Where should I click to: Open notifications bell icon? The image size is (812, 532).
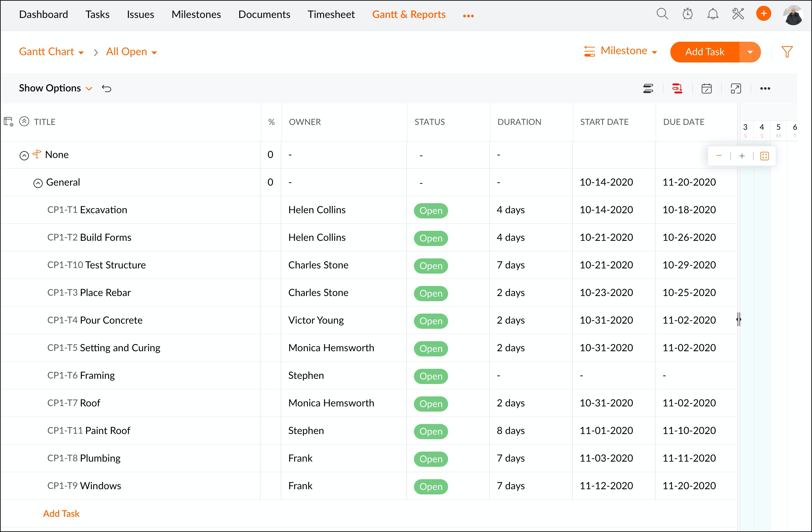[x=713, y=14]
